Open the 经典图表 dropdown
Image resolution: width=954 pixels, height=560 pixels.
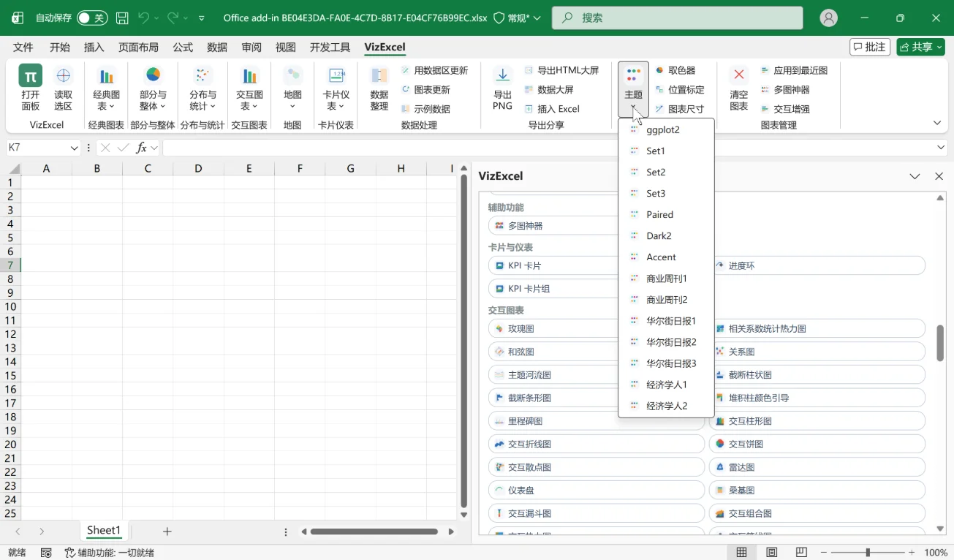coord(107,88)
